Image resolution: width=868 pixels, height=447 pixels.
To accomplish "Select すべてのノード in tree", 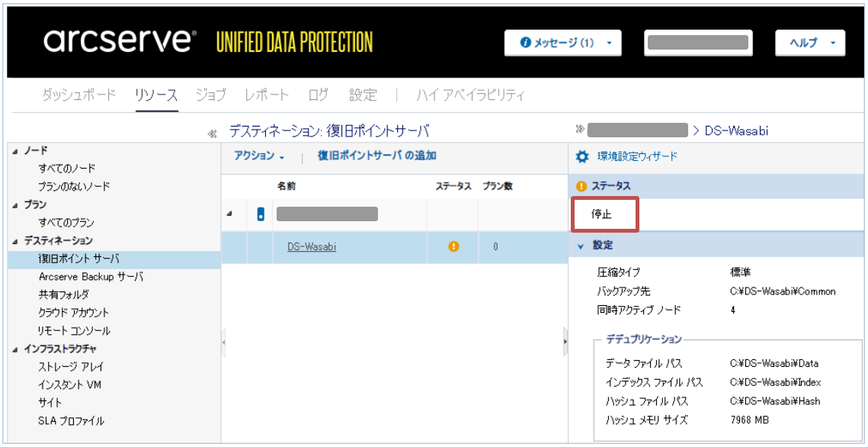I will pos(67,169).
